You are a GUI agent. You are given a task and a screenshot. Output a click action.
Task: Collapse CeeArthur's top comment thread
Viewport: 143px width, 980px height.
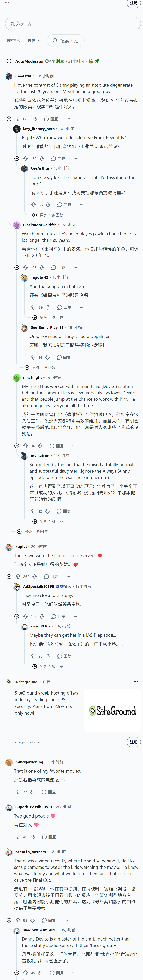tap(9, 119)
